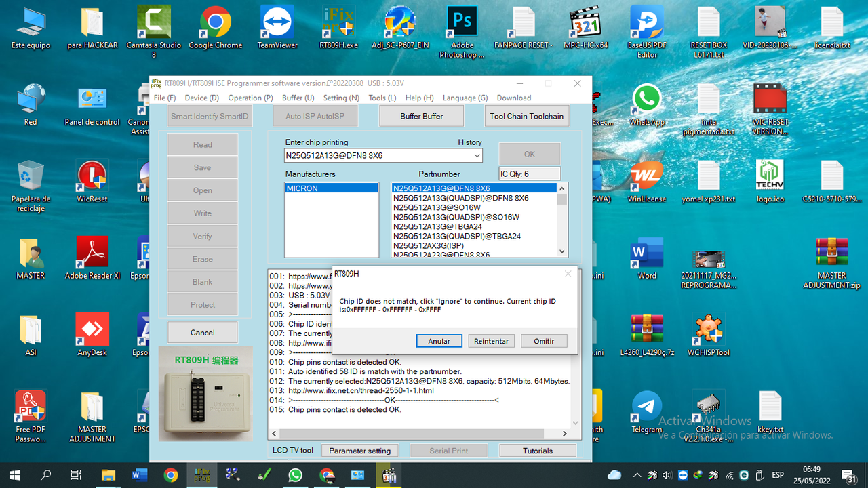
Task: Select the LCD TV tool tab
Action: (293, 450)
